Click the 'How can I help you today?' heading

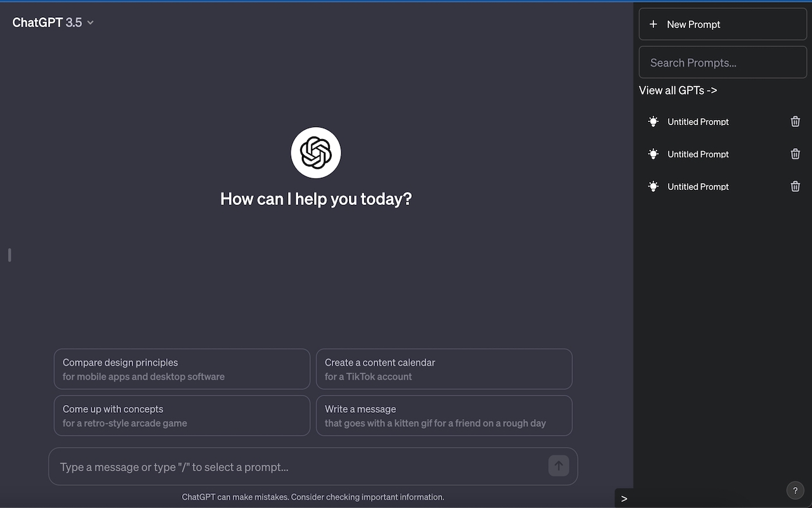pyautogui.click(x=316, y=199)
